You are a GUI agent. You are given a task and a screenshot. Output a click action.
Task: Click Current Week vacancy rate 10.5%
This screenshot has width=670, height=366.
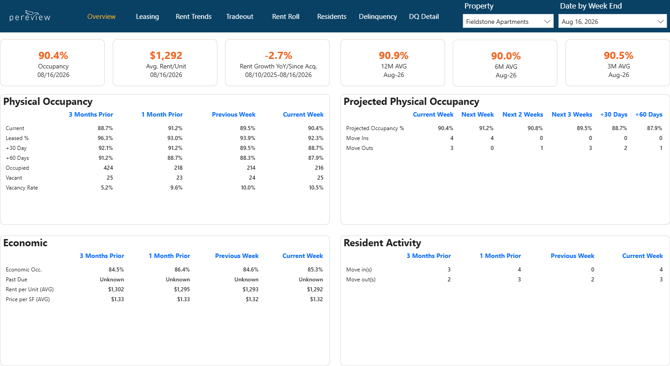tap(316, 187)
